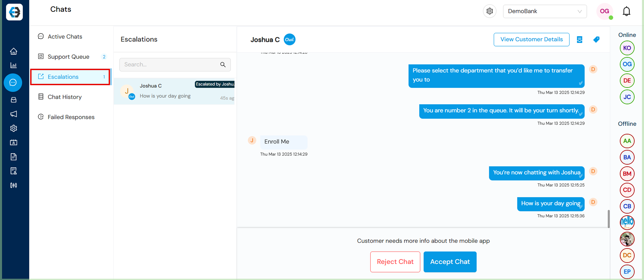644x280 pixels.
Task: Click the 'Escalated by Joshu..' label
Action: click(215, 84)
